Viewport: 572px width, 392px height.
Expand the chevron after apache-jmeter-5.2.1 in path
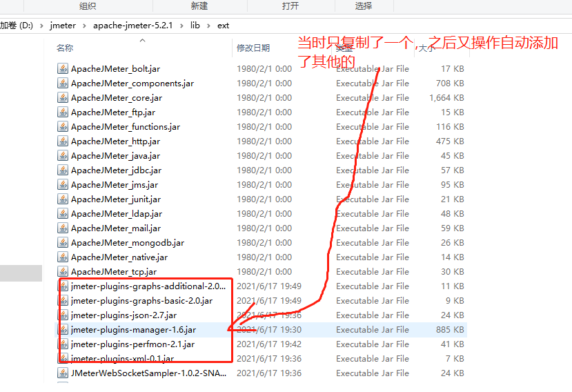click(x=181, y=26)
